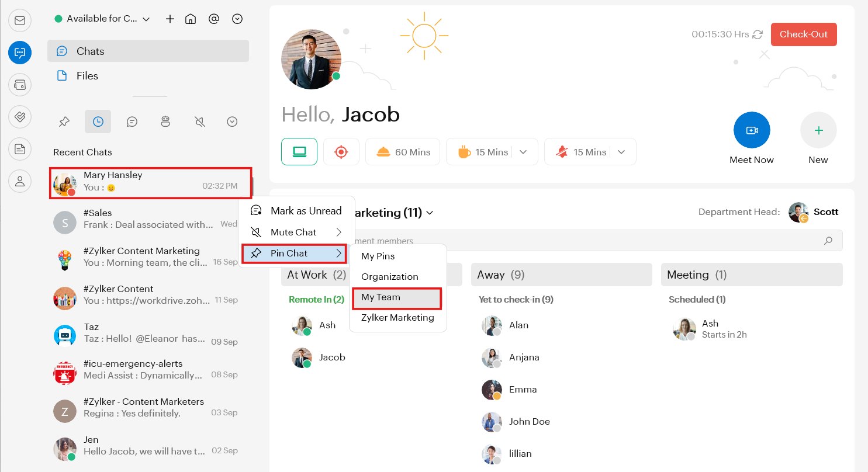The image size is (868, 472).
Task: Click the department members search field
Action: [585, 241]
